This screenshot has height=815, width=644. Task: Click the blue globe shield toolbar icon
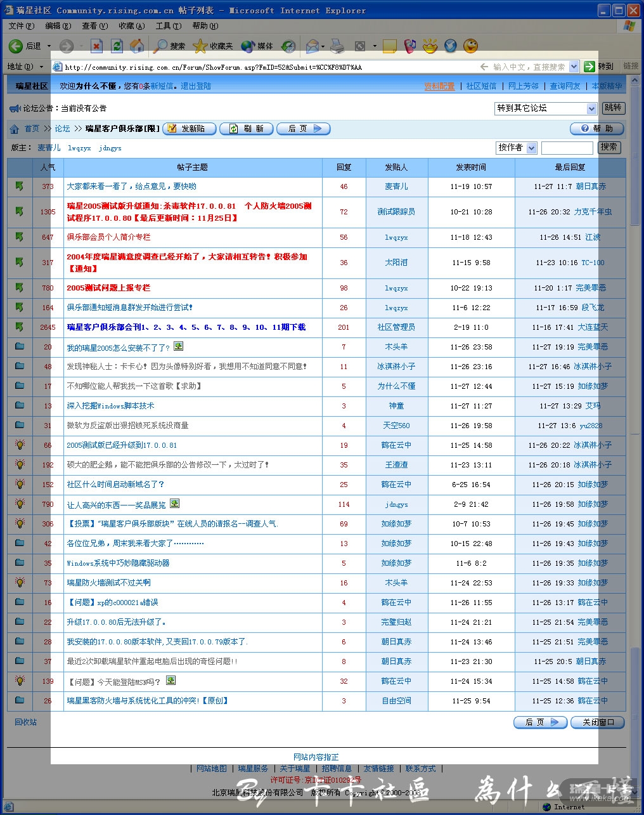(451, 46)
